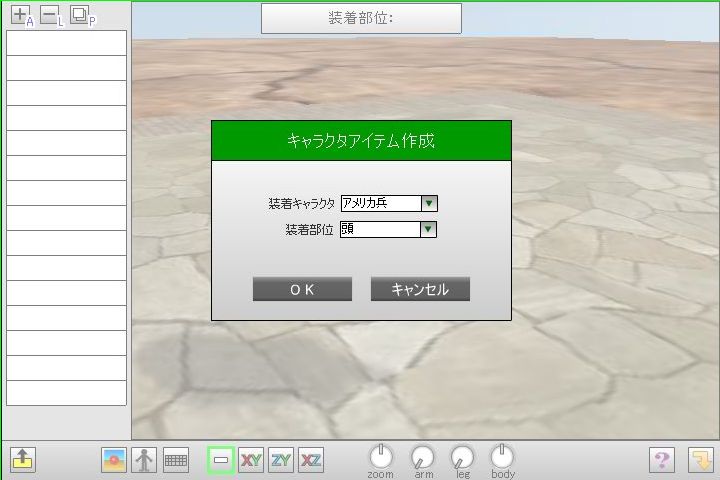Viewport: 720px width, 480px height.
Task: Switch to the XY plane view
Action: tap(251, 460)
